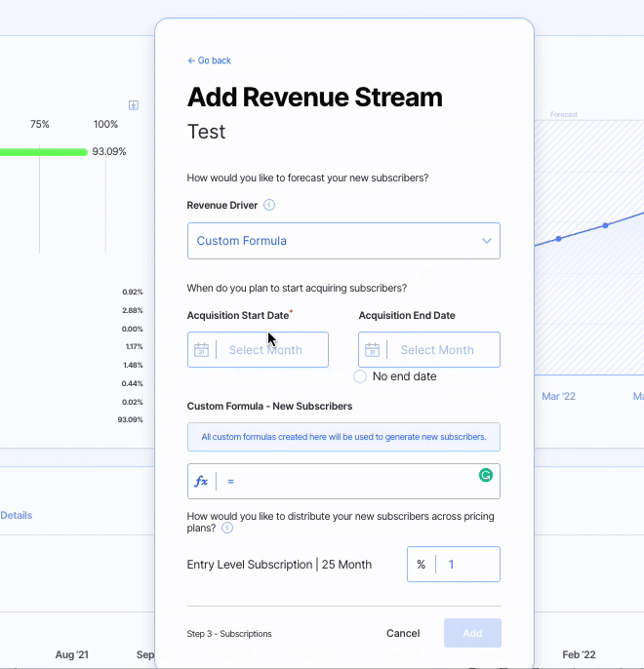Open the Acquisition End Date month picker
The image size is (644, 669).
tap(437, 350)
